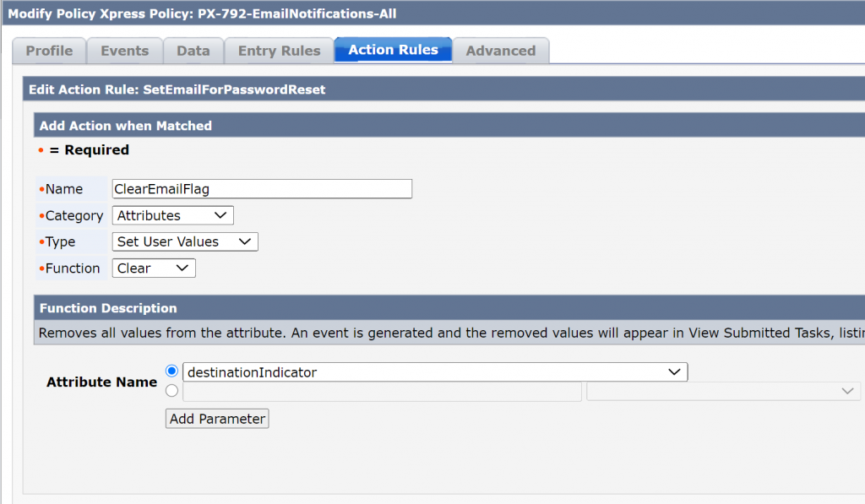Expand the Type dropdown Set User Values
Image resolution: width=865 pixels, height=504 pixels.
pos(185,241)
